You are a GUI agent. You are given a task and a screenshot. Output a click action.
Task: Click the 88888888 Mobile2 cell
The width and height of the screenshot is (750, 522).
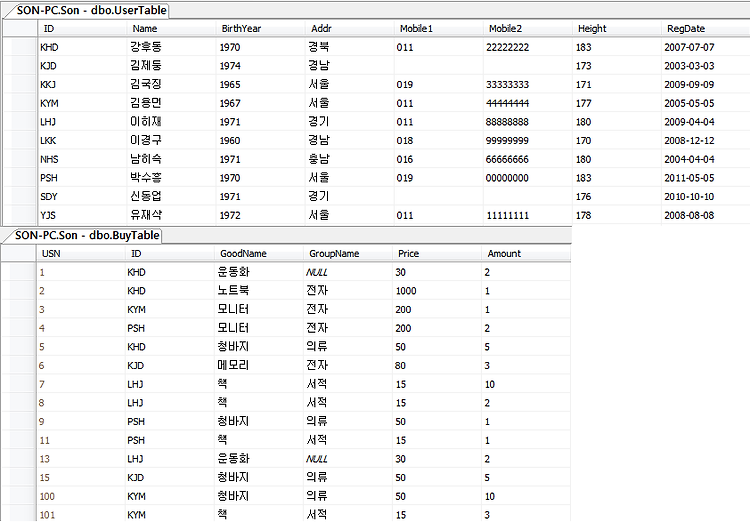click(x=527, y=122)
